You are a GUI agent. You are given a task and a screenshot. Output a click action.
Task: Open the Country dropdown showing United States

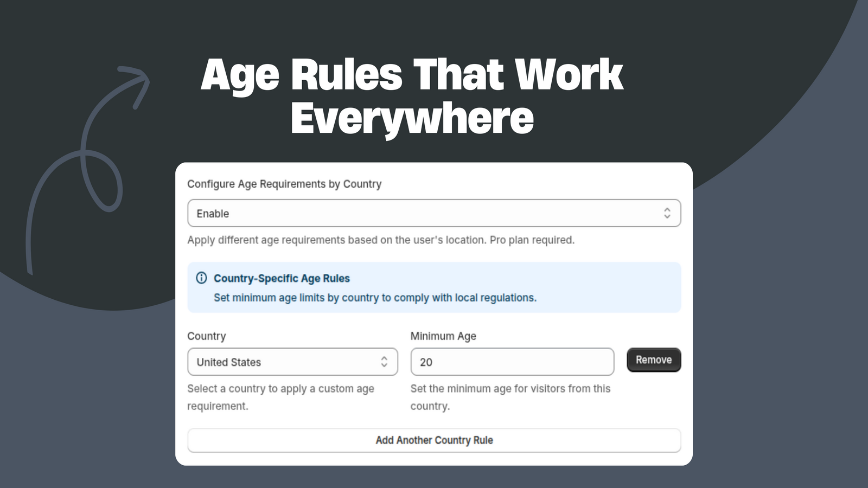(292, 362)
